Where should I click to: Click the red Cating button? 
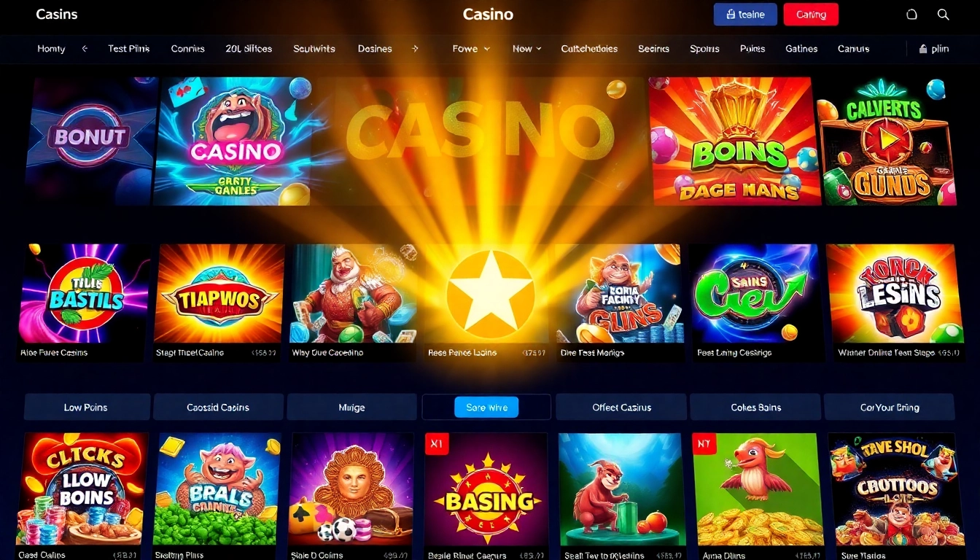811,15
